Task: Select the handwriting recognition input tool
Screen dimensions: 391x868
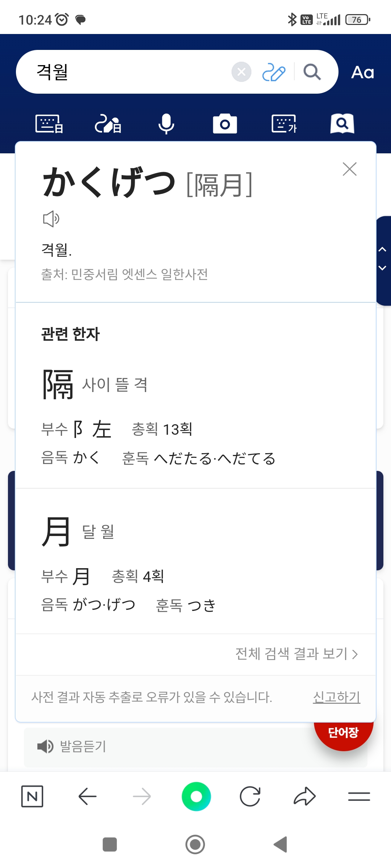Action: pyautogui.click(x=108, y=124)
